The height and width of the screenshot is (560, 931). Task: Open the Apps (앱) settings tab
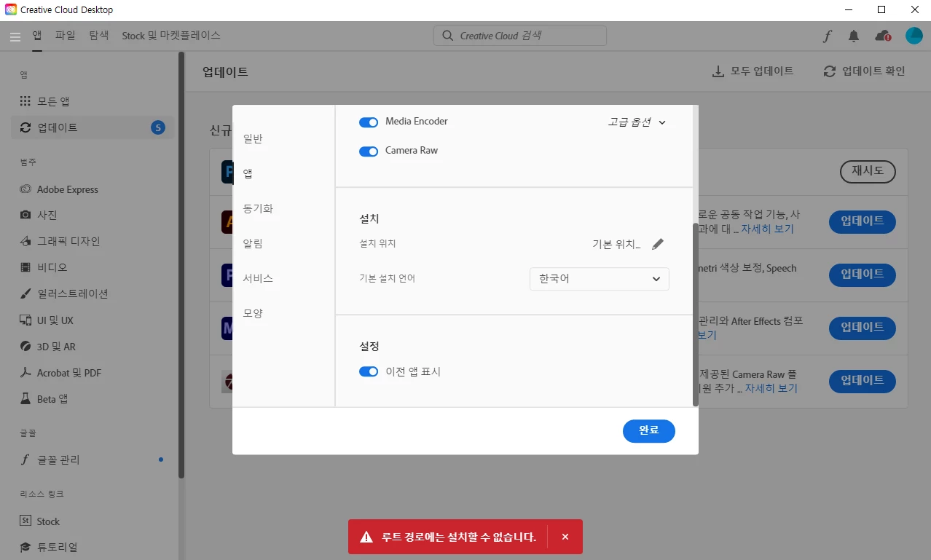tap(248, 173)
